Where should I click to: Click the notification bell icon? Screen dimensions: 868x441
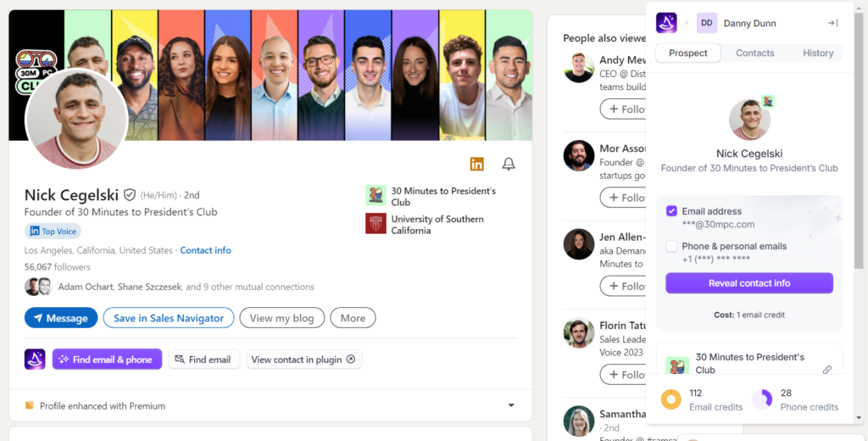[x=509, y=164]
